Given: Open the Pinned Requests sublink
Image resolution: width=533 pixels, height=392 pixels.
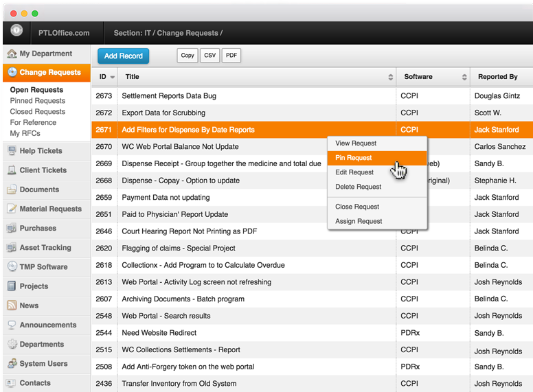Looking at the screenshot, I should tap(37, 100).
